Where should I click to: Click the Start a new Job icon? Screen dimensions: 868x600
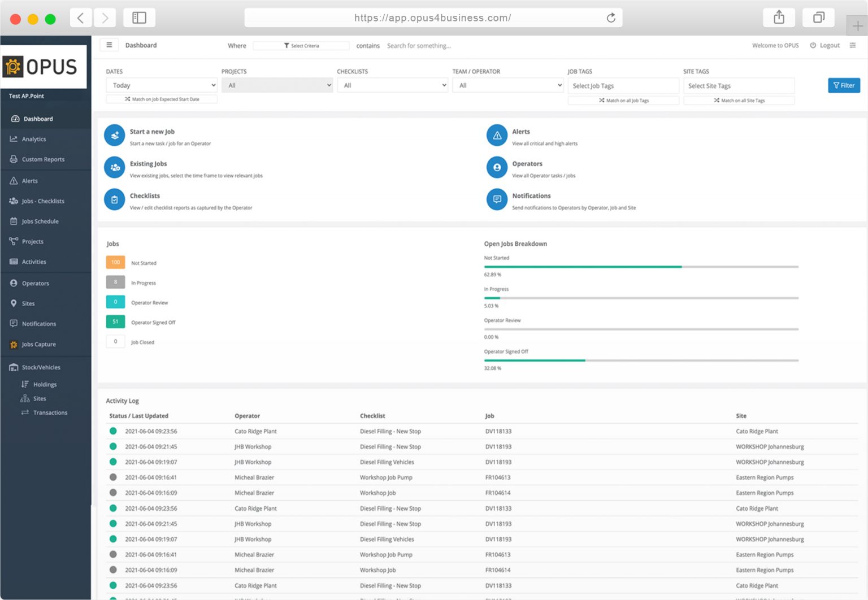(115, 136)
